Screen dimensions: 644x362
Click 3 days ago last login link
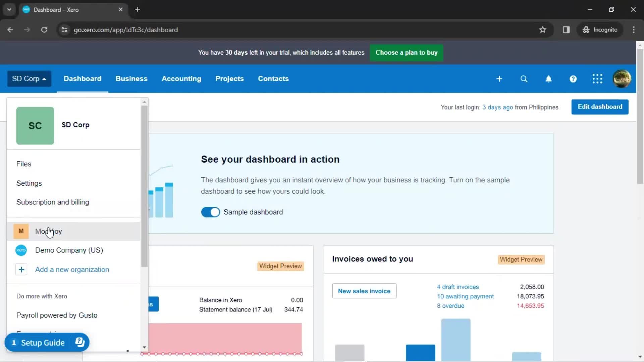[497, 107]
